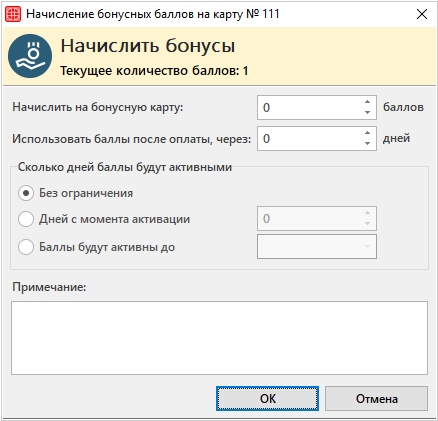
Task: Select 'Без ограничения' radio option
Action: coord(26,193)
